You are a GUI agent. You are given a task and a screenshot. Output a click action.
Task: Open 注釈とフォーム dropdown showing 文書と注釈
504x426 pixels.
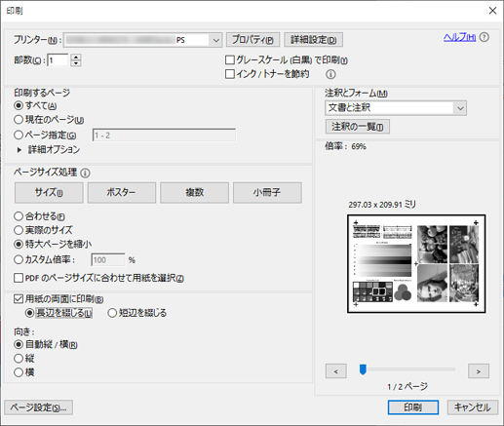coord(396,108)
